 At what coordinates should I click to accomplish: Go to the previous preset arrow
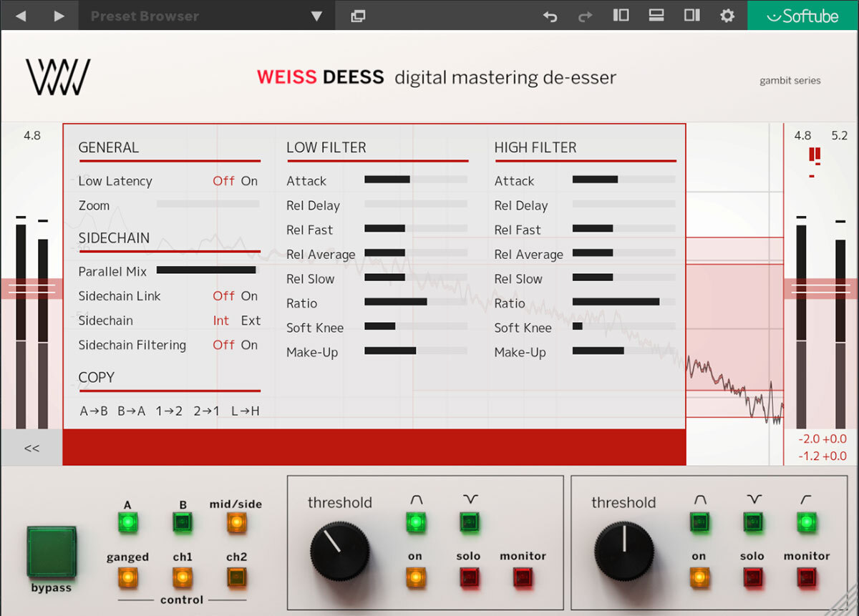pyautogui.click(x=20, y=16)
